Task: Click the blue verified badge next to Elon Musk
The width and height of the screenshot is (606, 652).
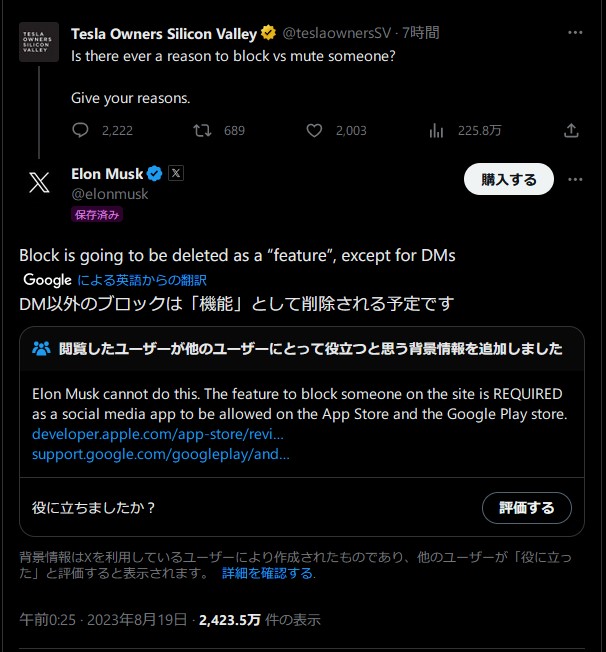Action: pos(155,173)
